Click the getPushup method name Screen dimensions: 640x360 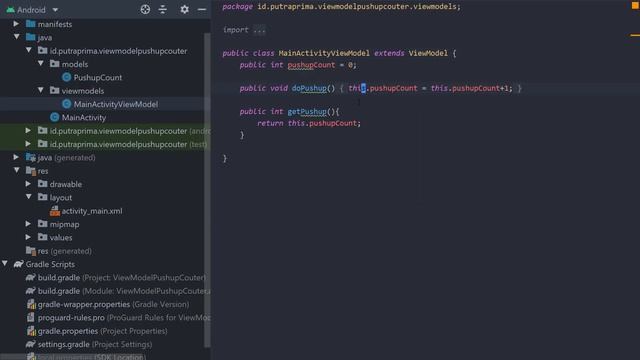[307, 111]
